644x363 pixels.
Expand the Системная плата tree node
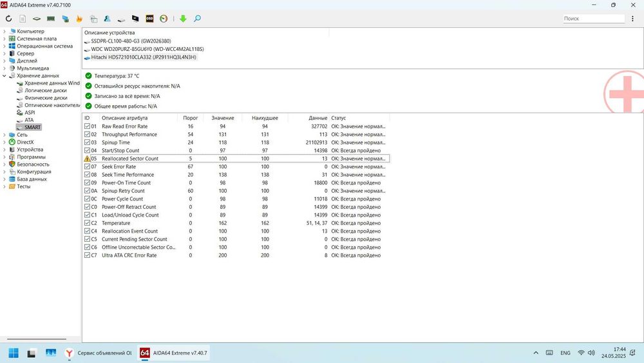(x=5, y=39)
